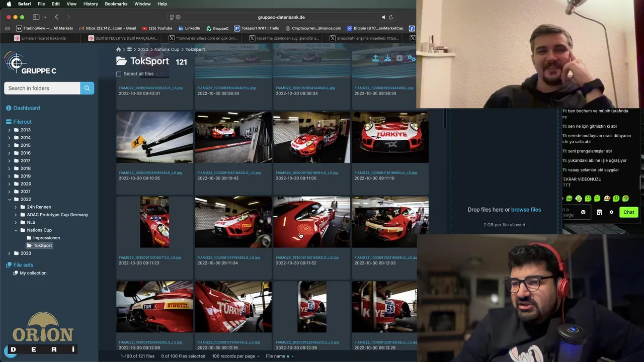The image size is (644, 362).
Task: Expand the 2013 folder
Action: point(9,130)
